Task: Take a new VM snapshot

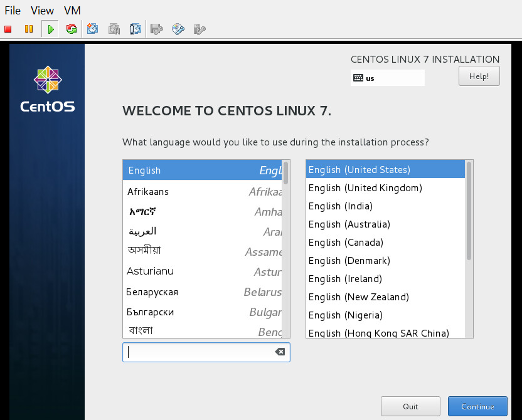Action: pyautogui.click(x=92, y=29)
